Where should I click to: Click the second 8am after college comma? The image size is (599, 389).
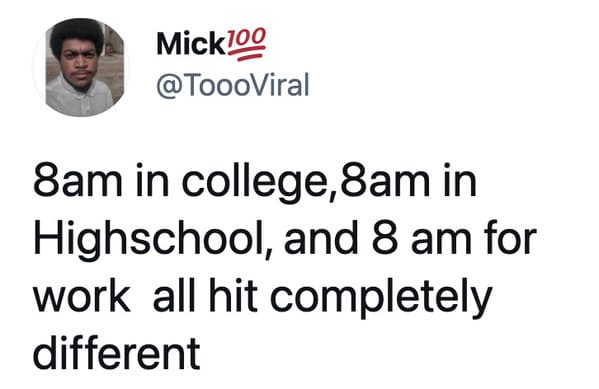pos(385,180)
